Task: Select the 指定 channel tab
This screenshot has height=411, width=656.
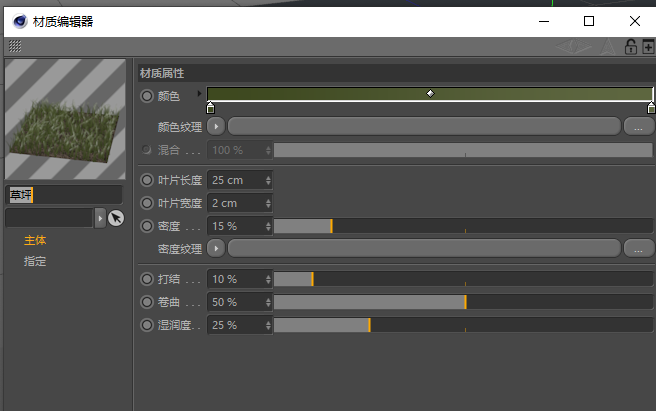Action: 35,261
